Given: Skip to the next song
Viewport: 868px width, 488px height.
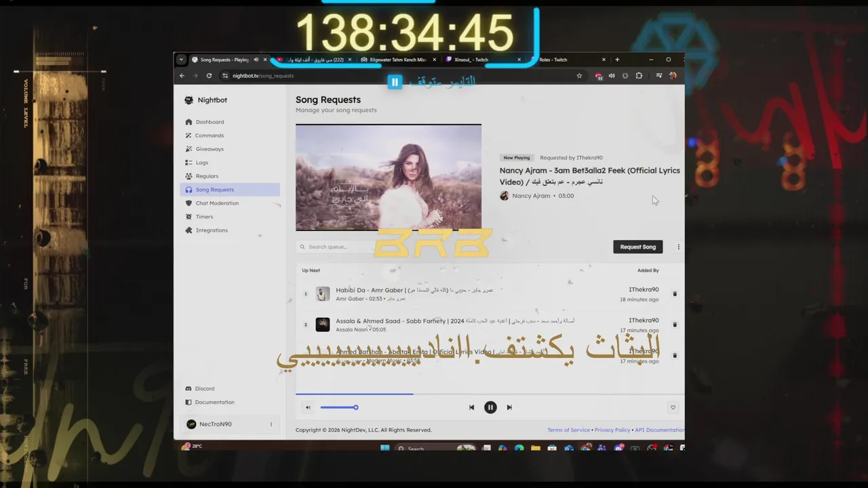Looking at the screenshot, I should (509, 407).
